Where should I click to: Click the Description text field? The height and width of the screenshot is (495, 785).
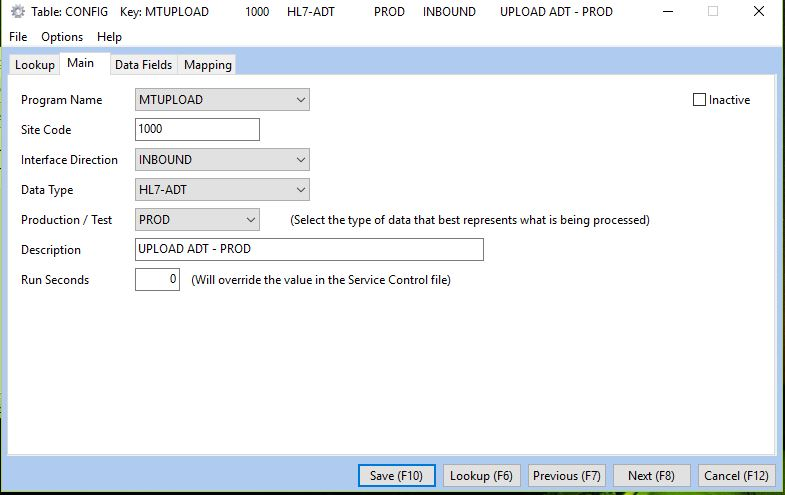pyautogui.click(x=309, y=249)
